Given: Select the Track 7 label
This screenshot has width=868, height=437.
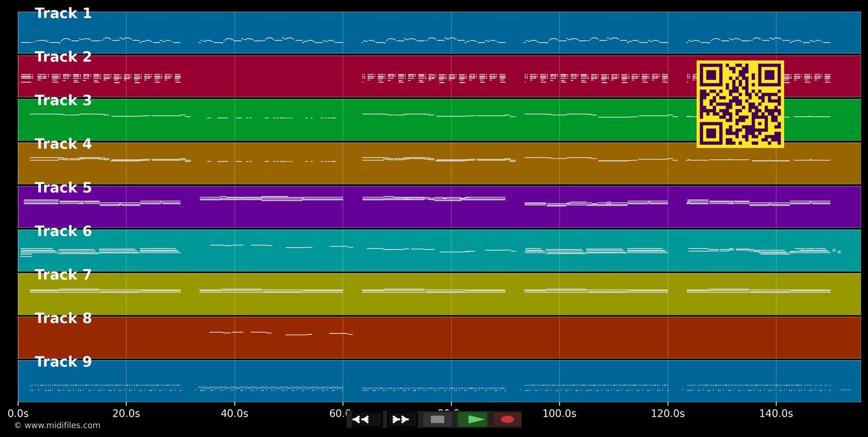Looking at the screenshot, I should 63,275.
